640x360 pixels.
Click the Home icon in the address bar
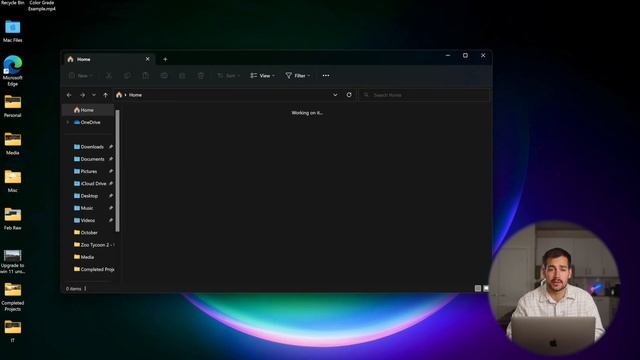119,95
